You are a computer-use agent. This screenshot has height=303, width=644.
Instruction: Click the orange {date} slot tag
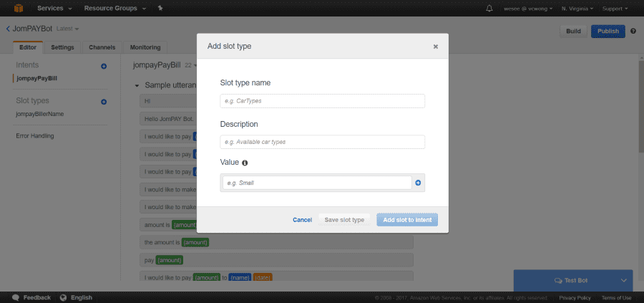263,278
